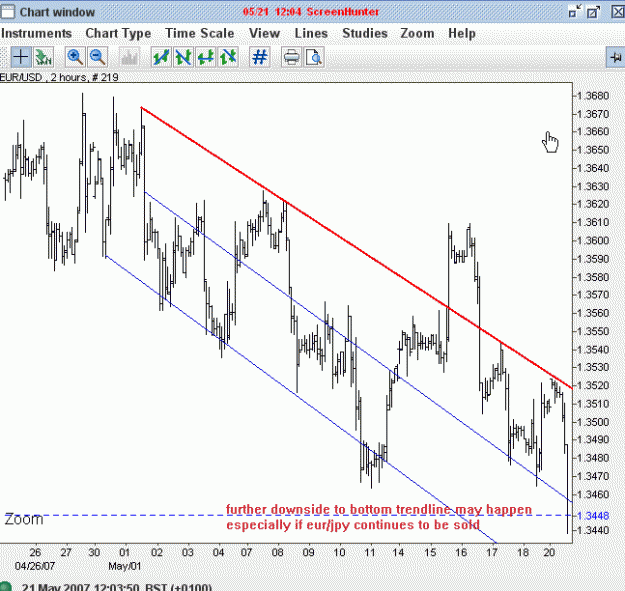Maximize the chart window
625x591 pixels.
[x=594, y=12]
